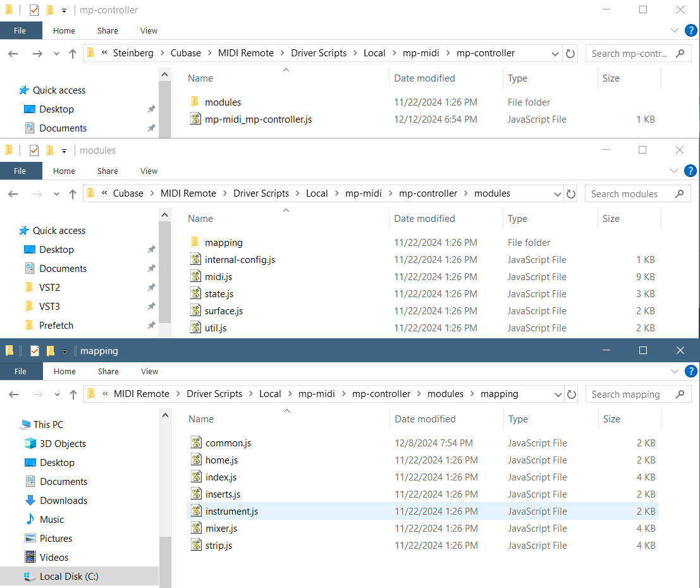This screenshot has height=588, width=700.
Task: Open Quick Access Toolbar dropdown in mp-controller window
Action: (64, 11)
